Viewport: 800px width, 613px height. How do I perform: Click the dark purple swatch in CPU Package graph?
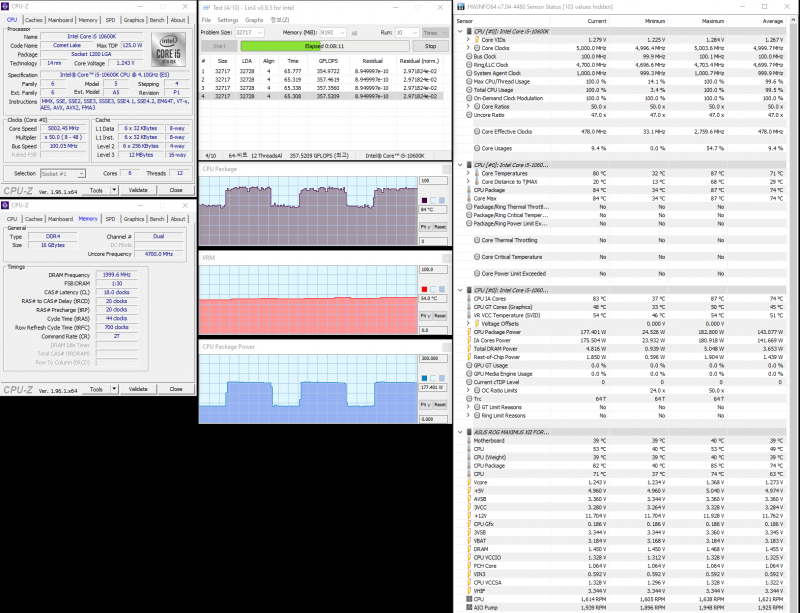(424, 201)
